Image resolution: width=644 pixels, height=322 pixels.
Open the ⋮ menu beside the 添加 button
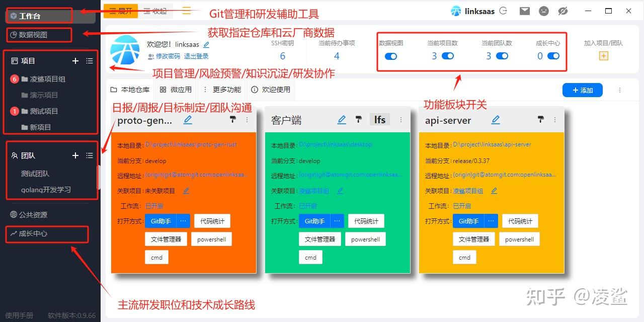coord(620,89)
